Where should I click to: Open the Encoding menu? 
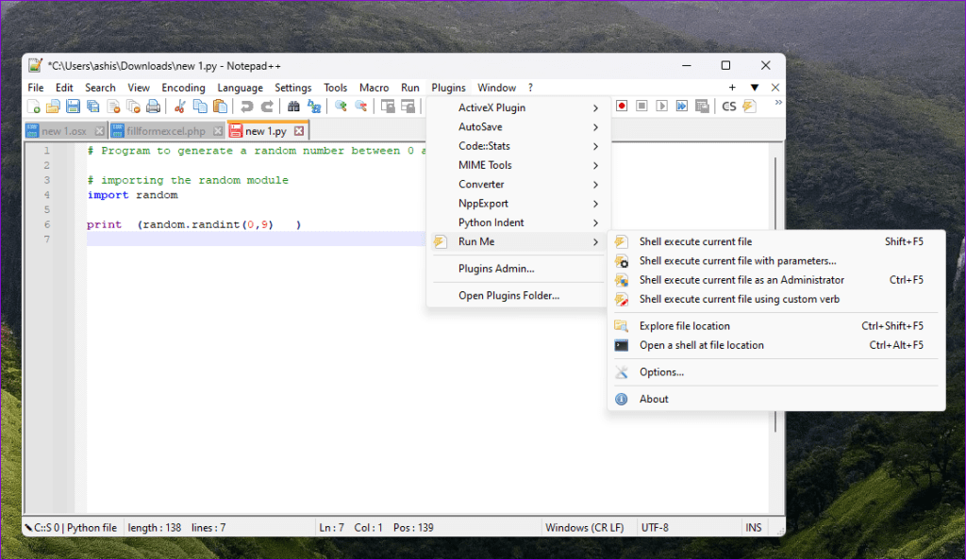click(x=183, y=88)
